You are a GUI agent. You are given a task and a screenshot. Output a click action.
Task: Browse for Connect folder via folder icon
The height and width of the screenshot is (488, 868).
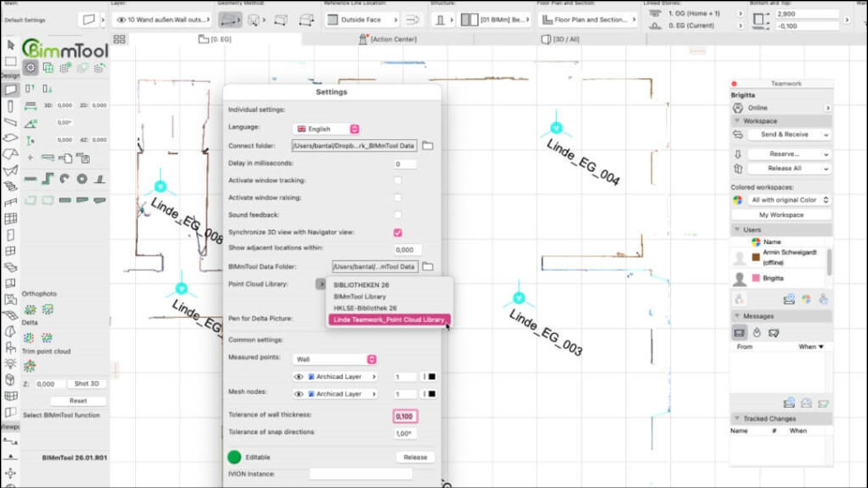tap(428, 146)
